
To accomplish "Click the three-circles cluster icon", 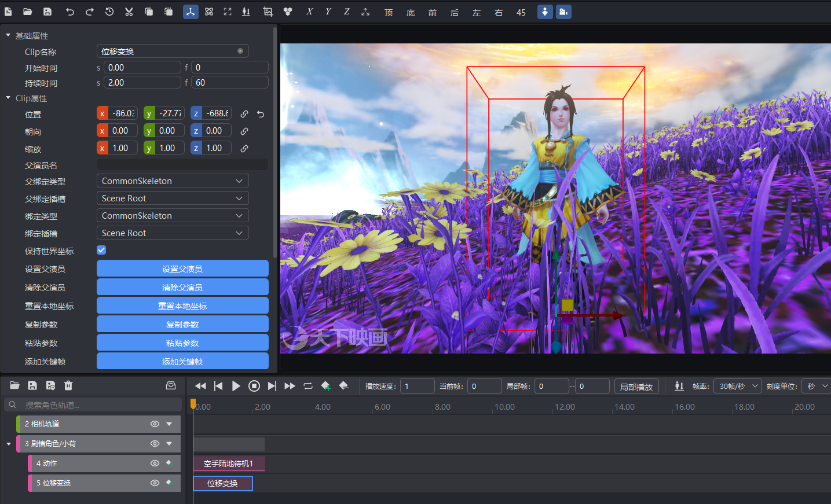I will point(288,12).
